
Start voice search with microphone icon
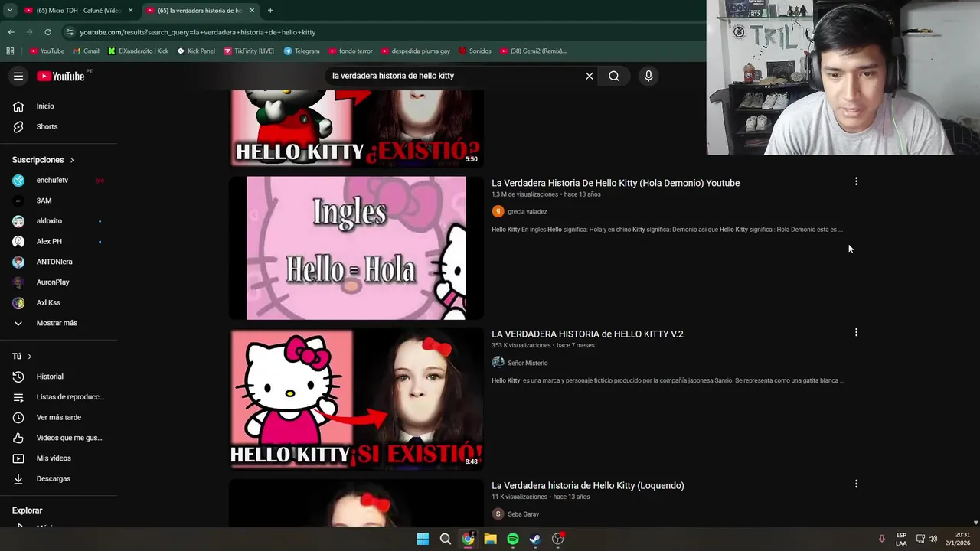648,76
